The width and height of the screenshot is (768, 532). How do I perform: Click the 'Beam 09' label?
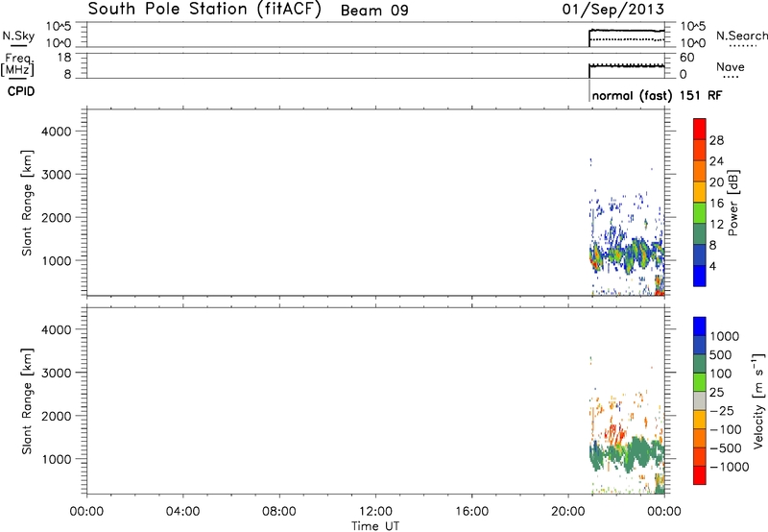[374, 11]
